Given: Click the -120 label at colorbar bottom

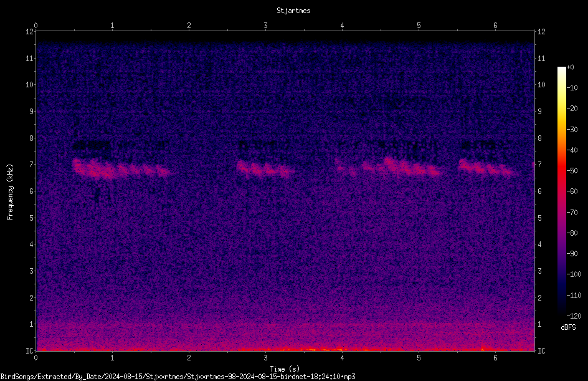Looking at the screenshot, I should (x=574, y=316).
